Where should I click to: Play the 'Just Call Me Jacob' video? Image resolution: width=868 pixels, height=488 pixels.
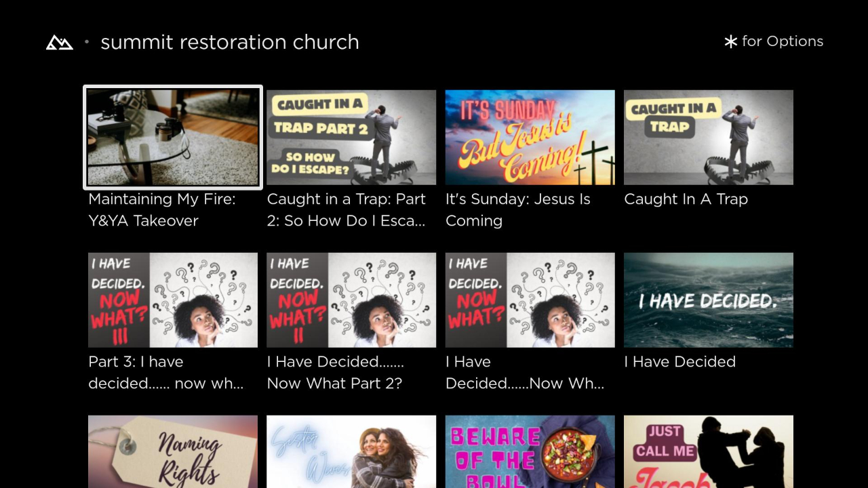tap(708, 452)
